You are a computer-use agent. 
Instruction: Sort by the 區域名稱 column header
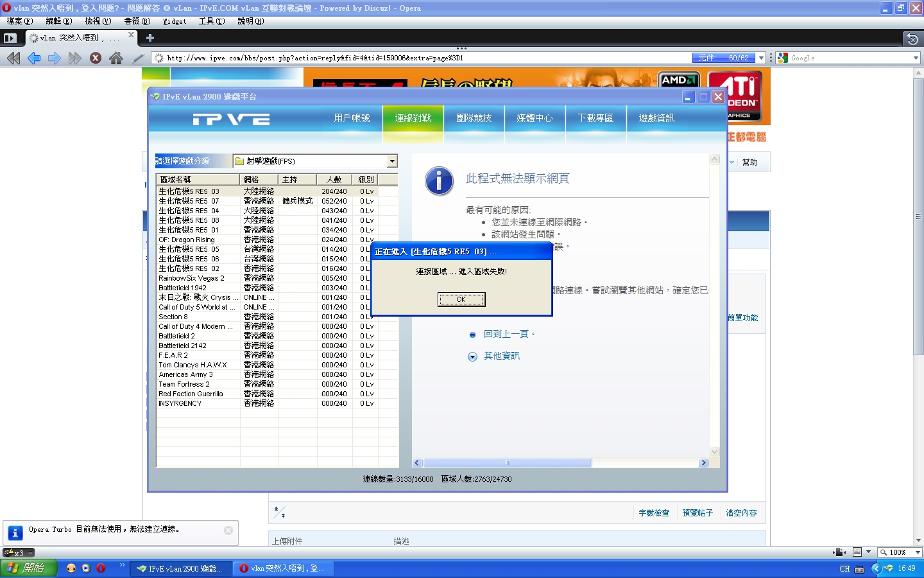198,180
